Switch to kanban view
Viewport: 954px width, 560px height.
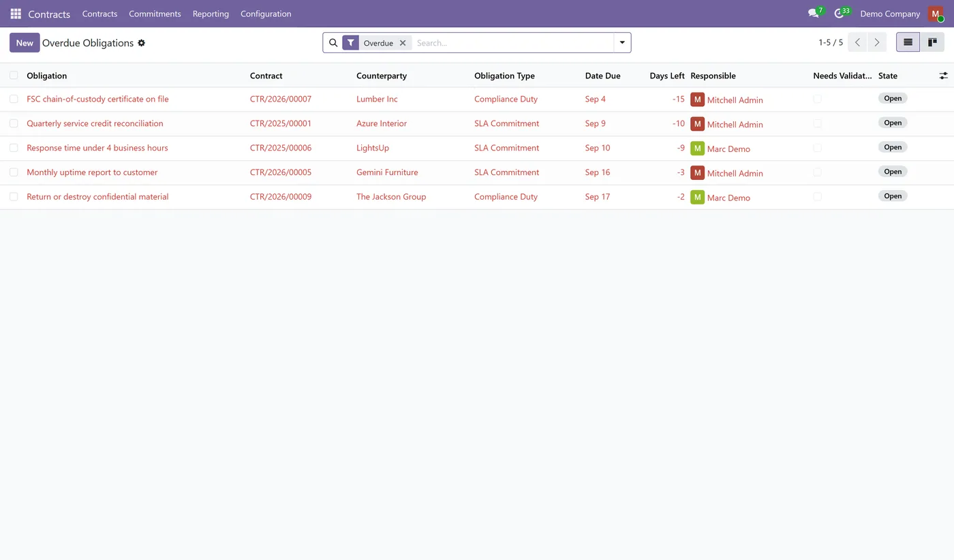tap(932, 42)
